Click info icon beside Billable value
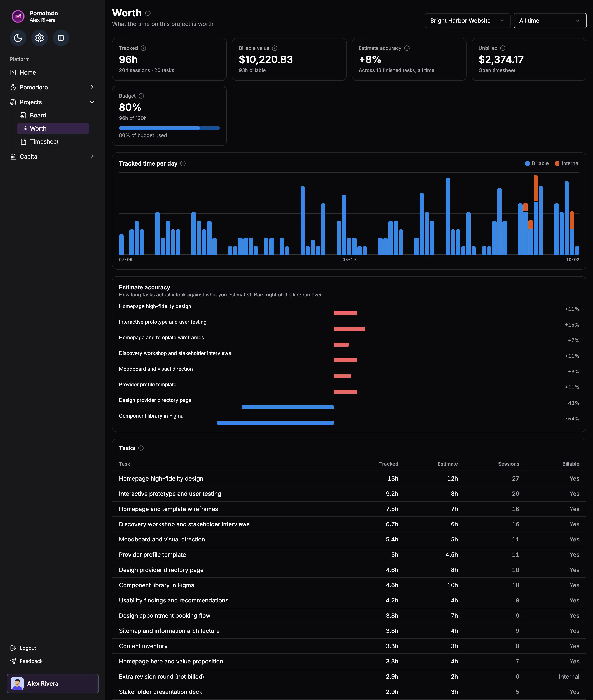This screenshot has height=700, width=593. pyautogui.click(x=275, y=48)
